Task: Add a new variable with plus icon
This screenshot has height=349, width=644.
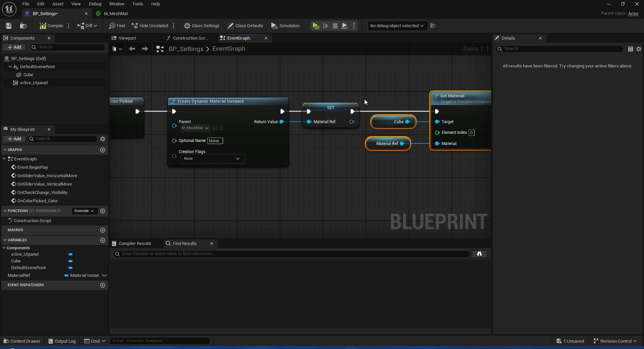Action: [x=103, y=240]
